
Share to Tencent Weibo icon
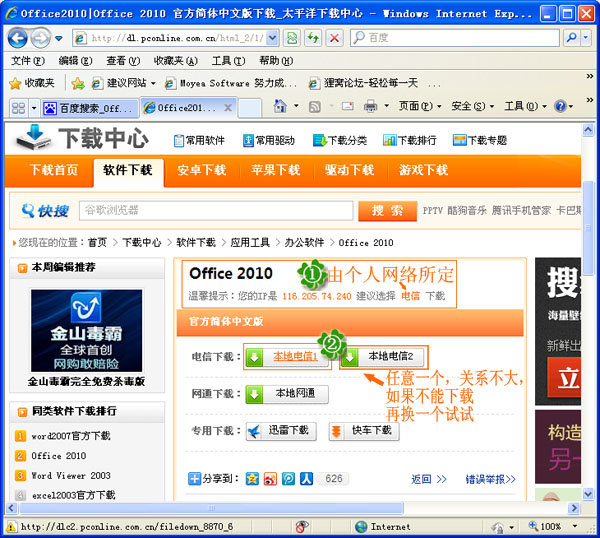pyautogui.click(x=289, y=479)
